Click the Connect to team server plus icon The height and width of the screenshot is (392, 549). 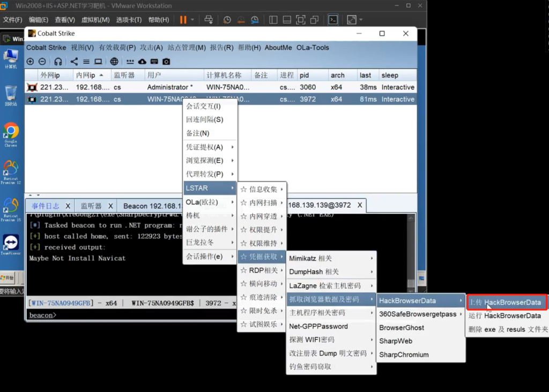pyautogui.click(x=30, y=62)
